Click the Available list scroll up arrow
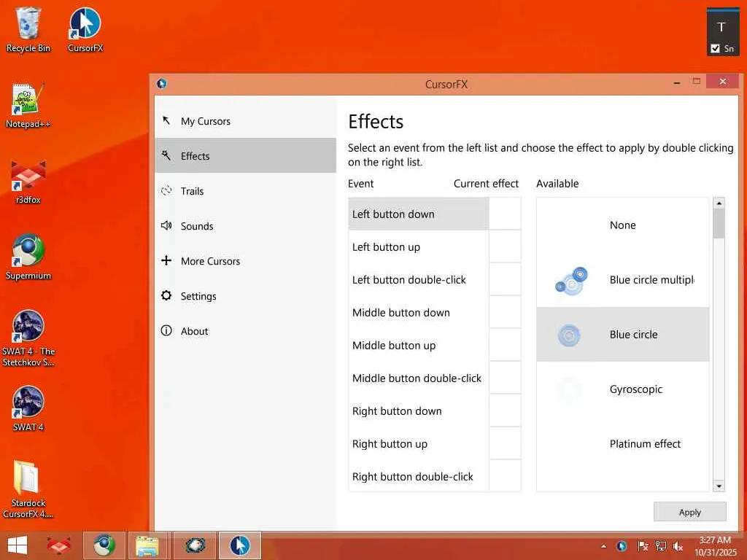Screen dimensions: 747x560 (x=719, y=203)
